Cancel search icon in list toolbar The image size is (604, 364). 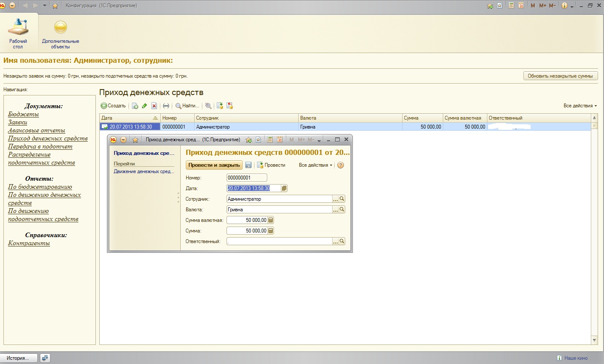coord(208,106)
